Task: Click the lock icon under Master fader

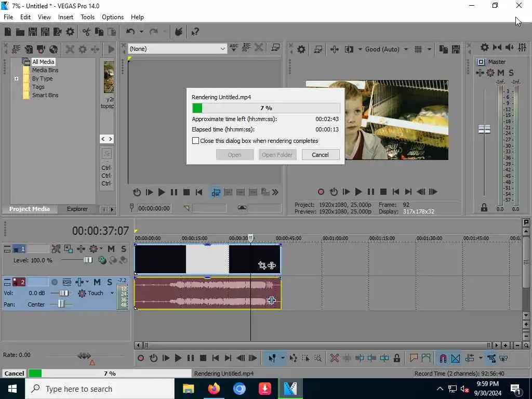Action: click(484, 207)
